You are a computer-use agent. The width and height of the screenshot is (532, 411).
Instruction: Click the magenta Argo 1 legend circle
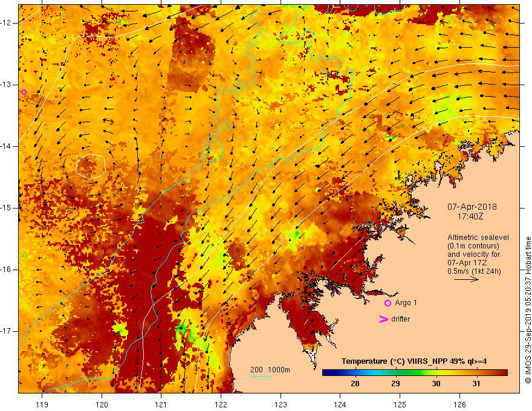(x=388, y=303)
